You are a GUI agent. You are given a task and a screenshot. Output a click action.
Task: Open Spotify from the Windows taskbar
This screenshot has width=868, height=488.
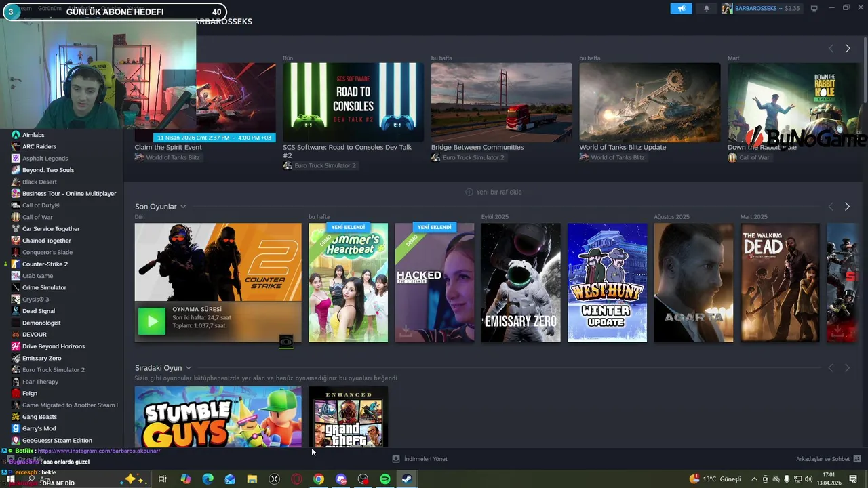tap(385, 479)
